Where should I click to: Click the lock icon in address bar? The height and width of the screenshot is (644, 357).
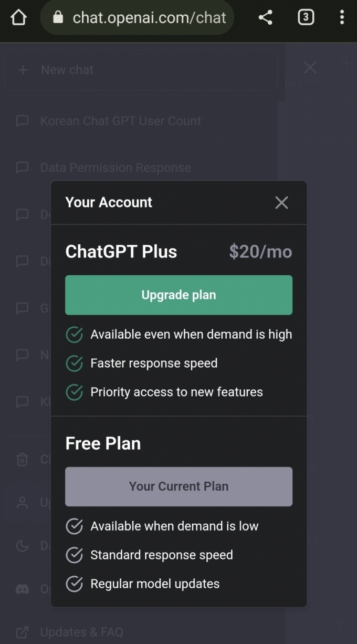click(x=58, y=17)
